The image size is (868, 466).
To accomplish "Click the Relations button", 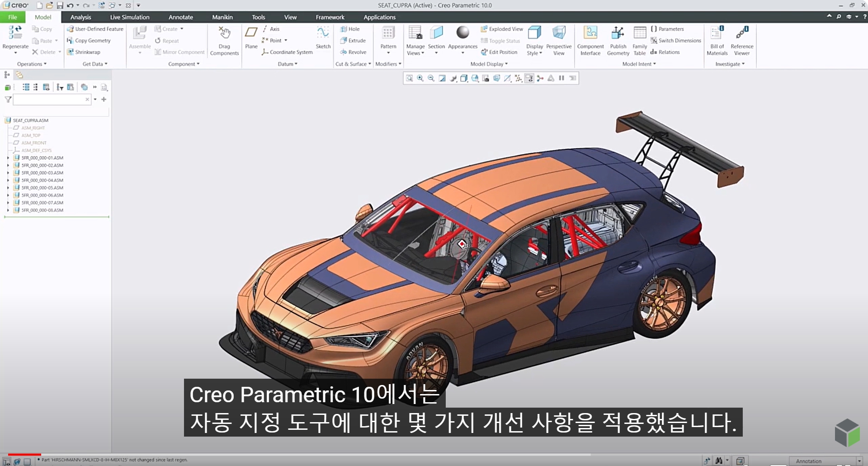I will pos(665,52).
